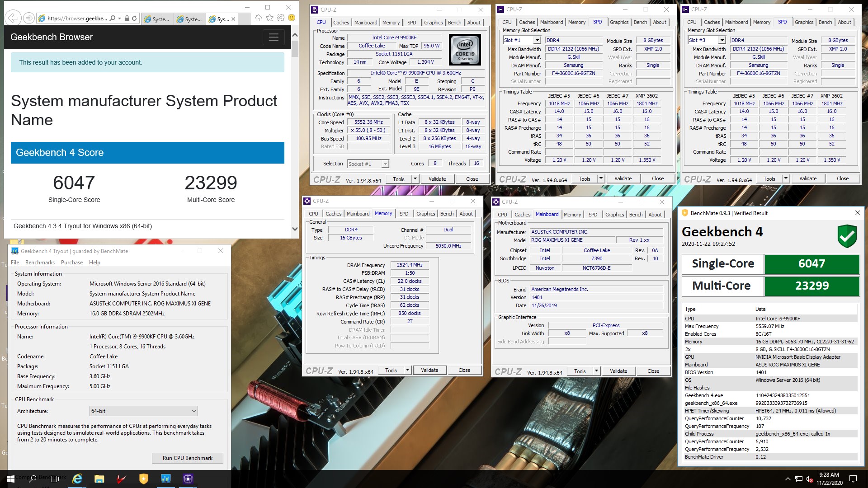Switch to Caches tab in Memory CPU-Z window
The width and height of the screenshot is (868, 488).
(x=334, y=214)
